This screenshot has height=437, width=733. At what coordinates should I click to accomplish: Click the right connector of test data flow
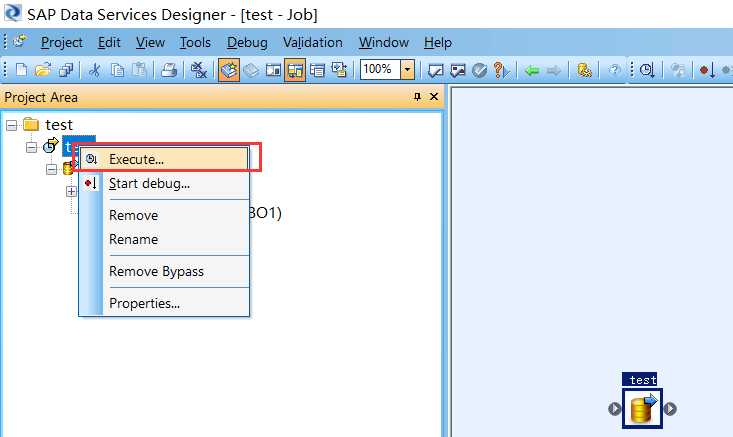coord(670,409)
